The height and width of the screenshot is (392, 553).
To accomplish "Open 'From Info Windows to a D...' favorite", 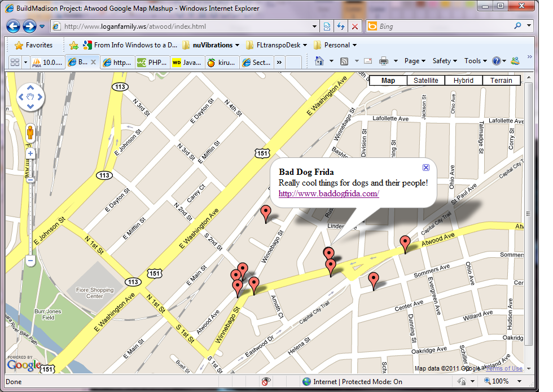I will pos(130,45).
